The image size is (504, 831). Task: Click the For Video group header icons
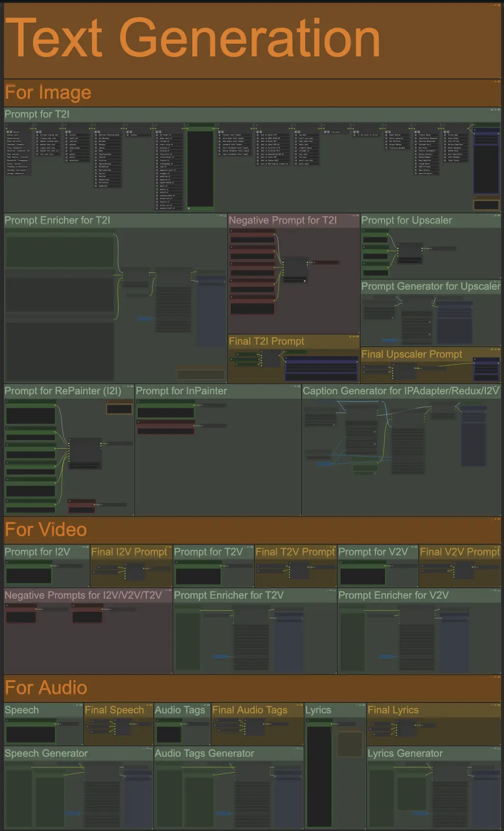point(496,519)
